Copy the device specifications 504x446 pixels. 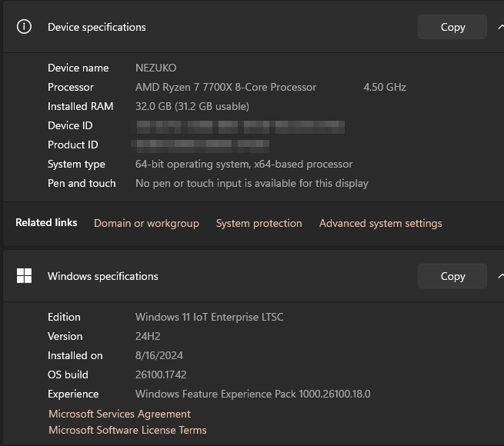452,27
